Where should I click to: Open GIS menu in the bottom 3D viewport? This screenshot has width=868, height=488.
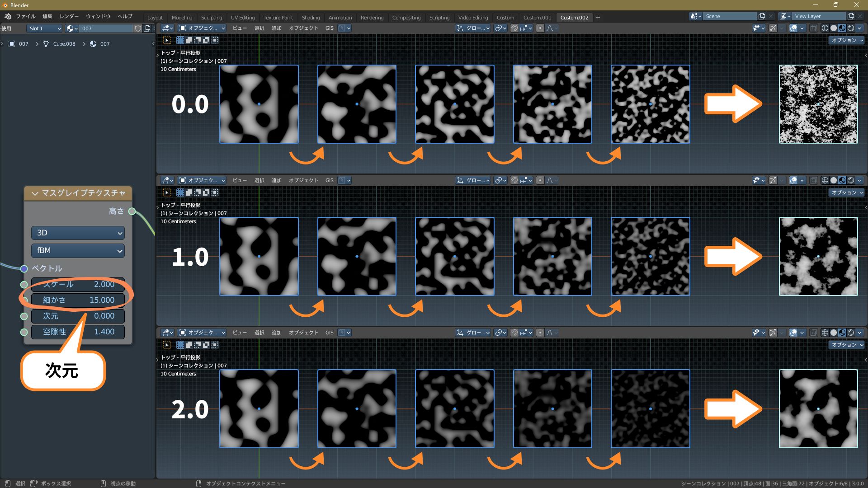[x=329, y=333]
